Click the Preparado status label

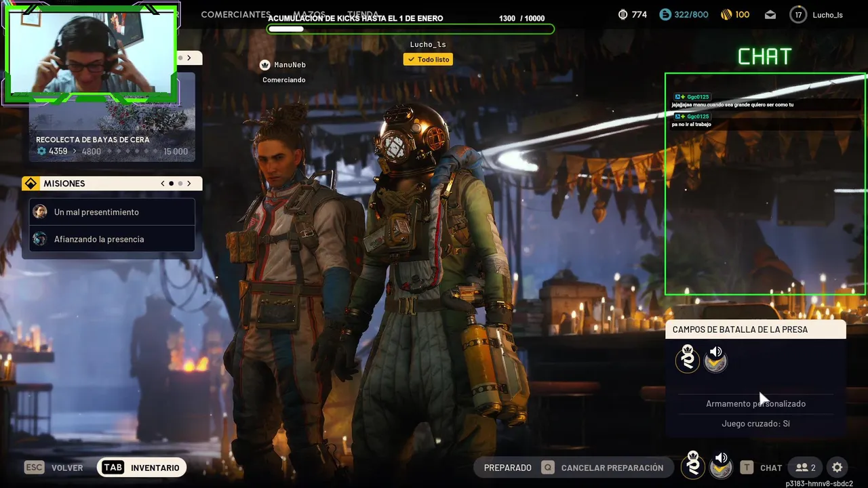click(507, 468)
